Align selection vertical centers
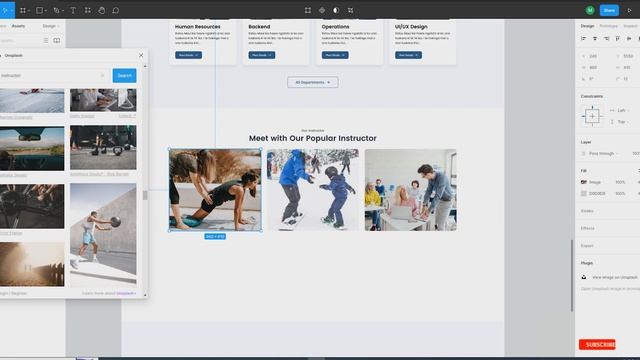The image size is (640, 360). click(629, 38)
